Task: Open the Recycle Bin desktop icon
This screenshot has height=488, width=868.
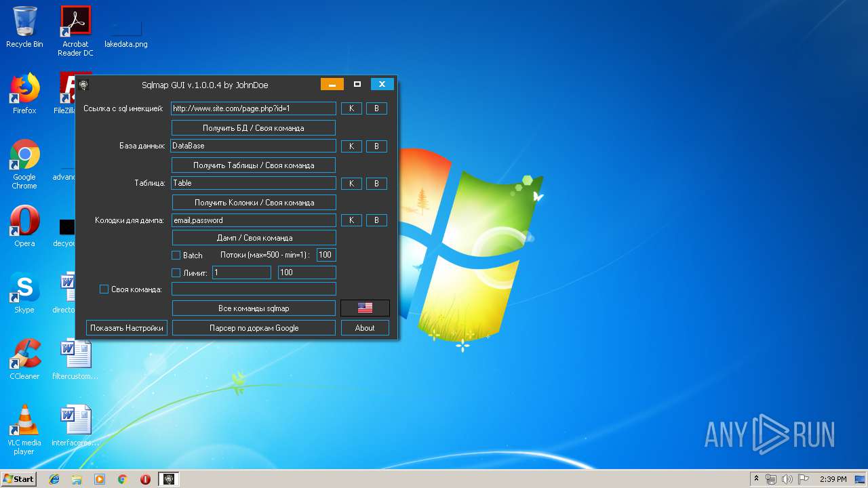Action: click(x=24, y=27)
